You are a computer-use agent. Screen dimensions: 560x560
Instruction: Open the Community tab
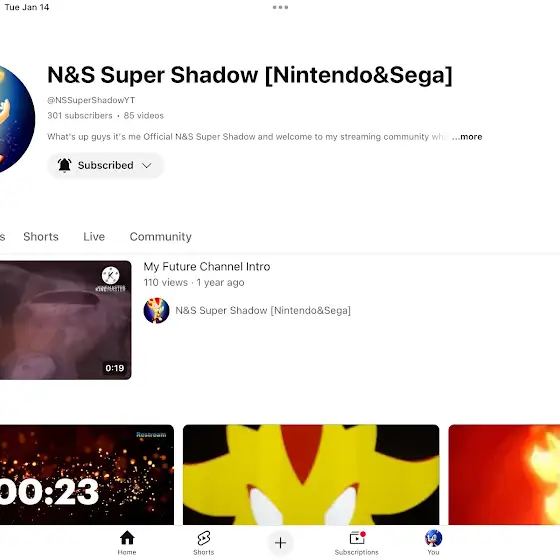[160, 236]
